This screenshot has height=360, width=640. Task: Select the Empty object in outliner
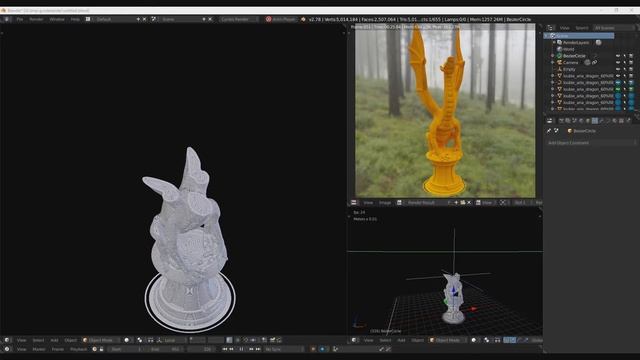pyautogui.click(x=569, y=69)
